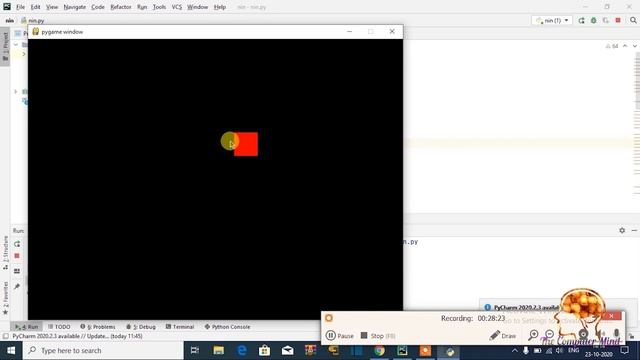Open Mail app from the taskbar
Viewport: 640px width, 360px height.
(x=287, y=351)
